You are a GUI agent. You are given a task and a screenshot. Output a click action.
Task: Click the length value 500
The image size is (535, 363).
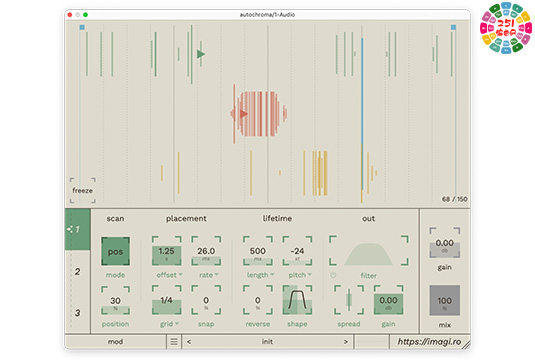point(258,251)
